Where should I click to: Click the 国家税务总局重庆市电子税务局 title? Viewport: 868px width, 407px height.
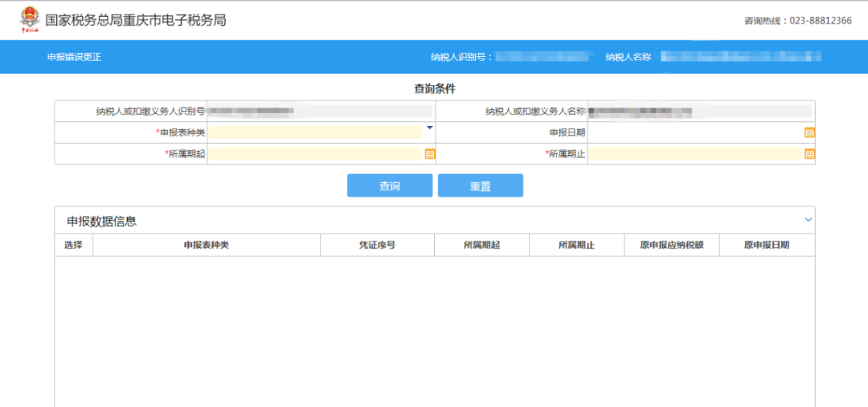(x=136, y=20)
